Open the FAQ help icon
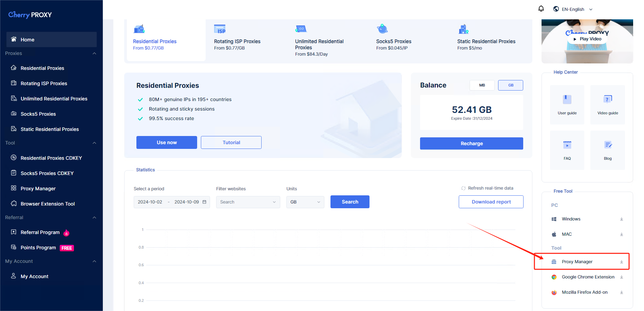The height and width of the screenshot is (311, 644). click(x=567, y=145)
